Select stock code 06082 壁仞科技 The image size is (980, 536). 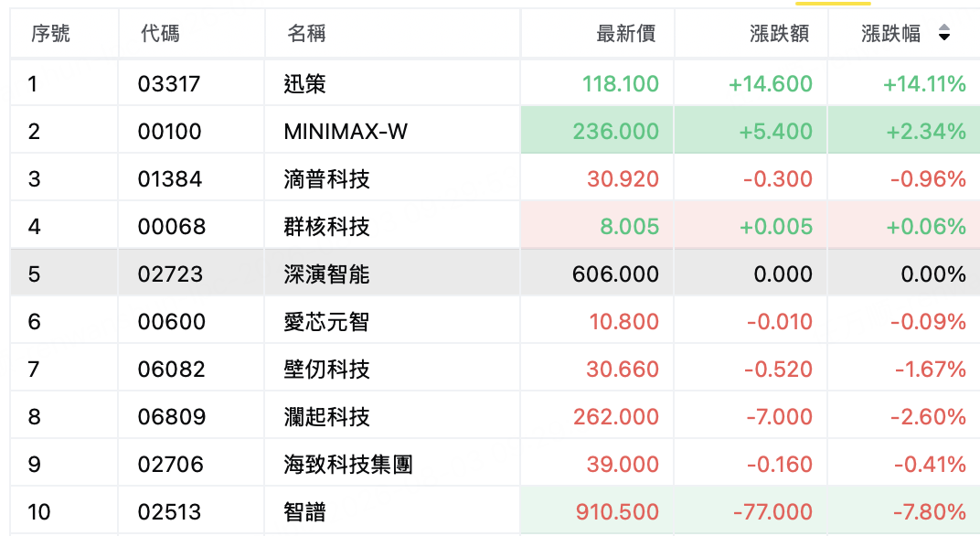click(495, 369)
